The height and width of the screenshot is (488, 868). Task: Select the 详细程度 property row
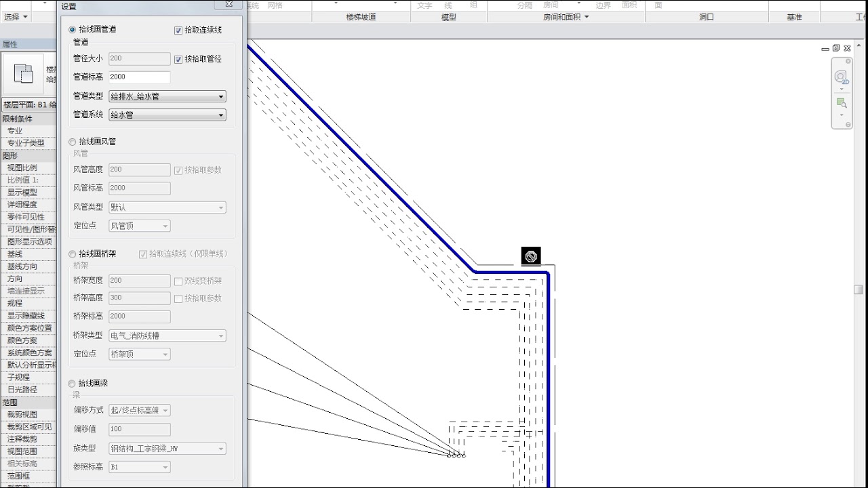coord(29,205)
